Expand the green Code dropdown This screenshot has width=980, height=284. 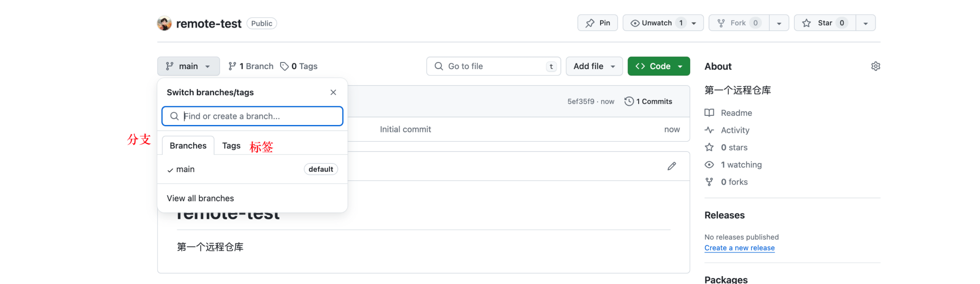pos(658,66)
